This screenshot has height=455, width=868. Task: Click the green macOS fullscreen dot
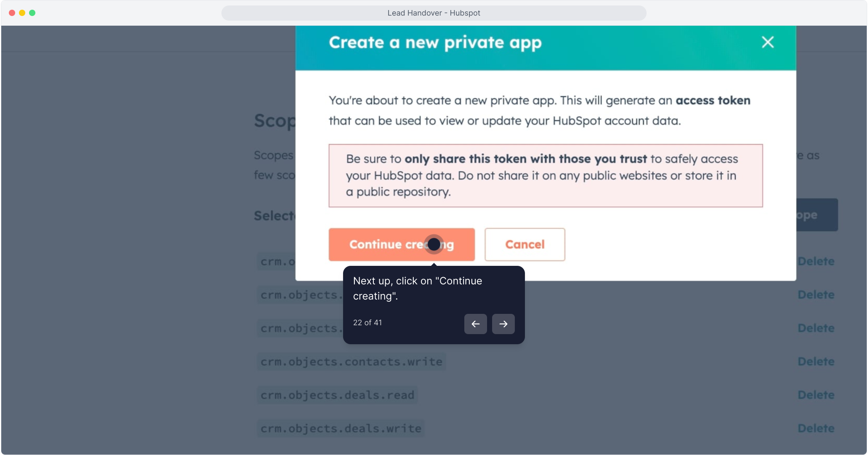pyautogui.click(x=32, y=13)
